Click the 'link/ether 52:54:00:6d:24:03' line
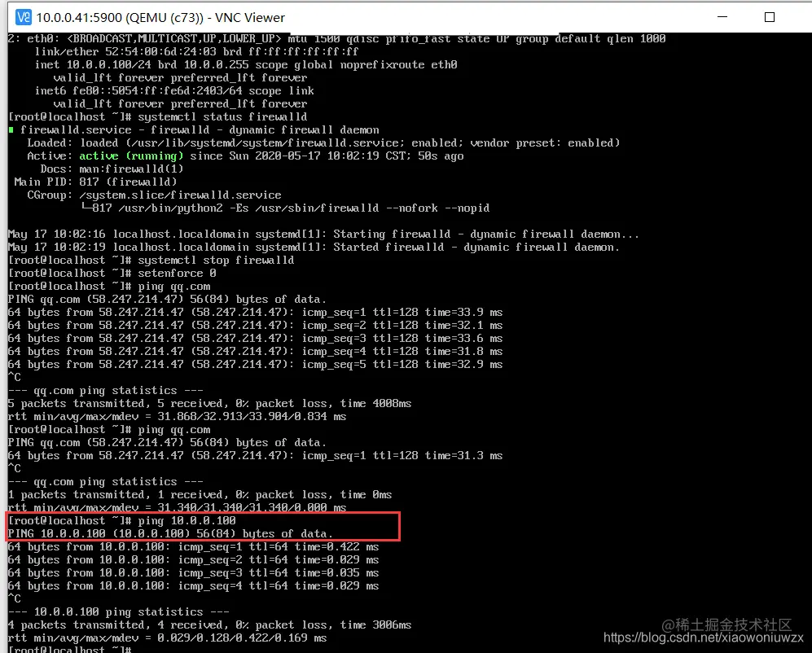This screenshot has width=812, height=653. point(196,52)
